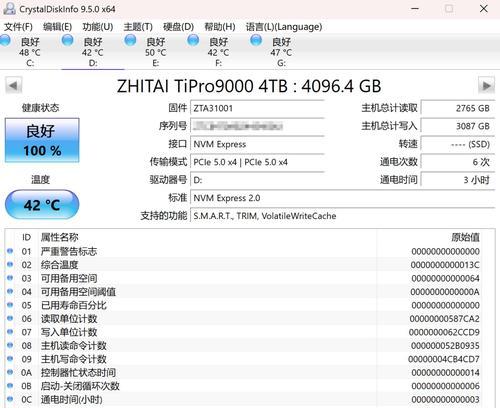Select drive D: status orb
This screenshot has width=500, height=408.
coord(68,40)
